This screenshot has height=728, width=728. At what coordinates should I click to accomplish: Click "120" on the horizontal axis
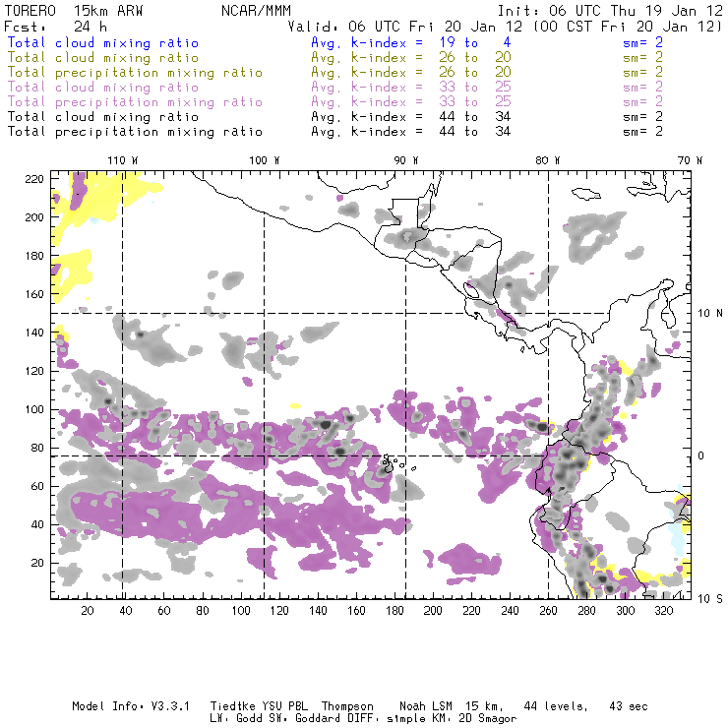[x=279, y=611]
